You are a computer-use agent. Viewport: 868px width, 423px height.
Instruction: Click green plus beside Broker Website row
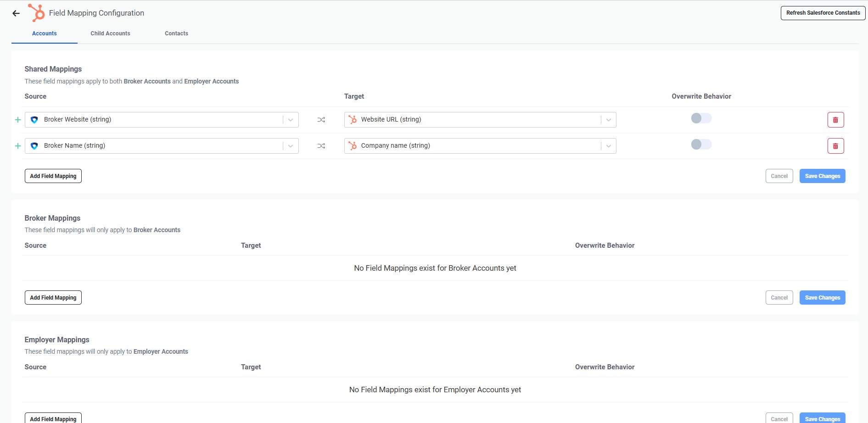[x=18, y=120]
